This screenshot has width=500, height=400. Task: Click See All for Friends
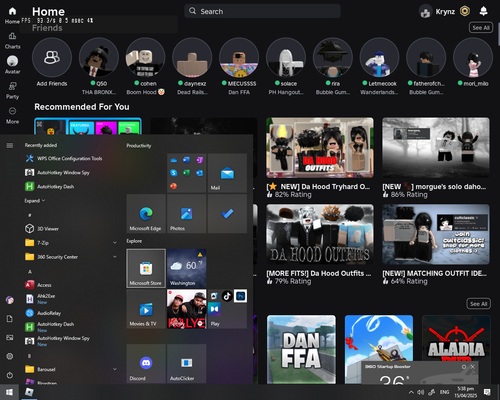481,28
